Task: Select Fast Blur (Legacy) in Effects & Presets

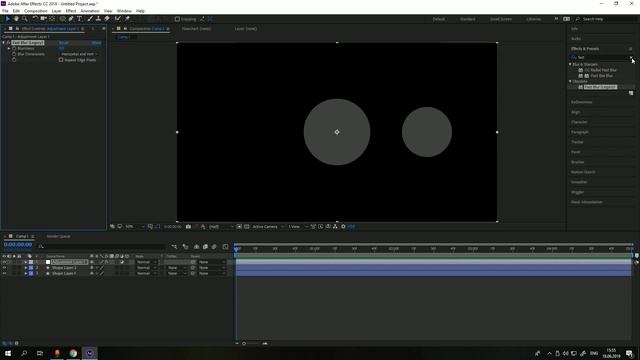Action: pos(600,87)
